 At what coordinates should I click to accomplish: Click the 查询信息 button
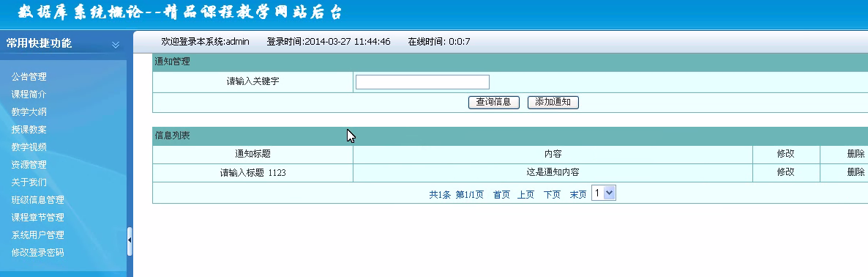pos(494,102)
